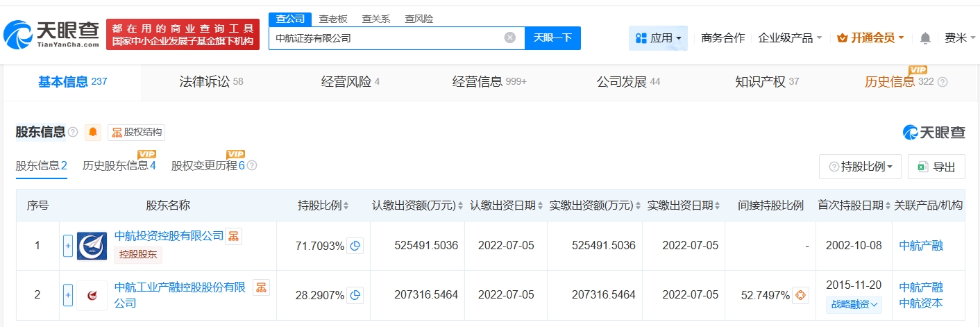Screen dimensions: 980x327
Task: Open pie chart for 71.7093% shareholding
Action: (x=355, y=246)
